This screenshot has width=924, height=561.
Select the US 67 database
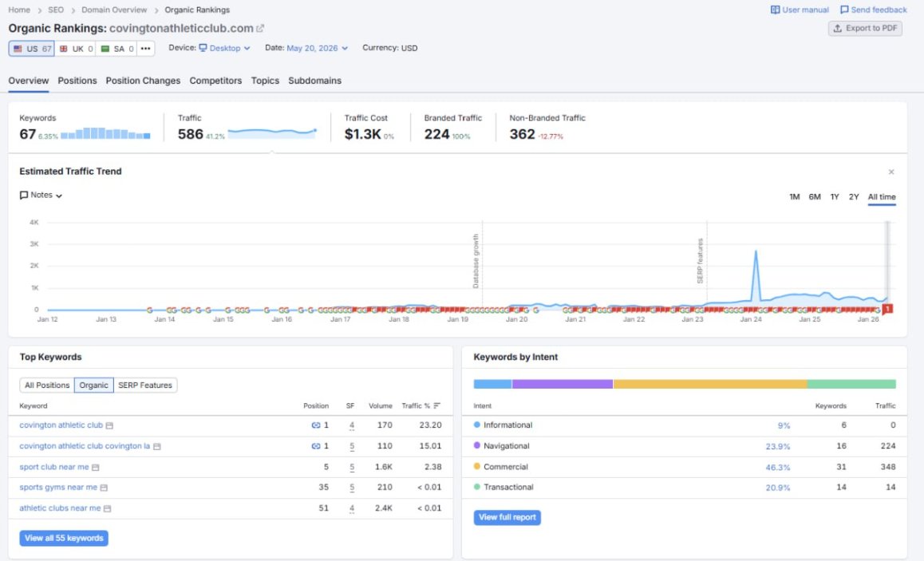click(32, 49)
